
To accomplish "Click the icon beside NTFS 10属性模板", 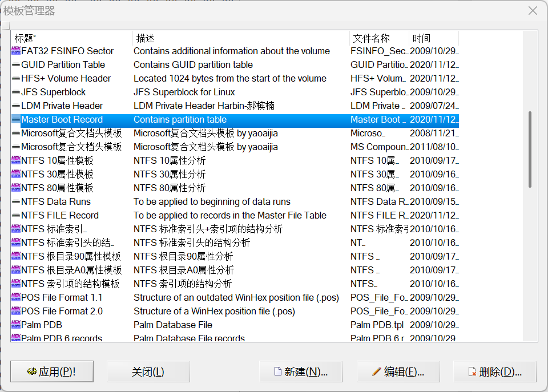I will point(16,160).
